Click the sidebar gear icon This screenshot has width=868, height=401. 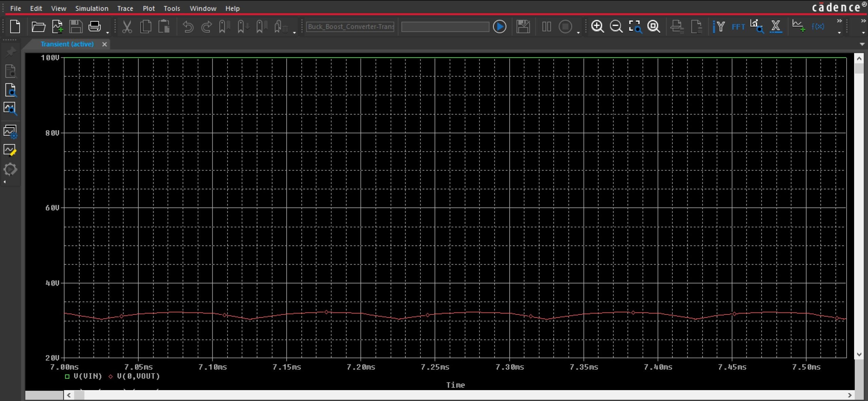(10, 169)
